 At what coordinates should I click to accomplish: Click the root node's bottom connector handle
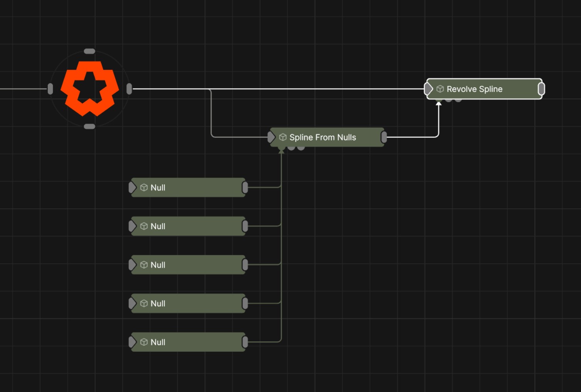pyautogui.click(x=89, y=126)
